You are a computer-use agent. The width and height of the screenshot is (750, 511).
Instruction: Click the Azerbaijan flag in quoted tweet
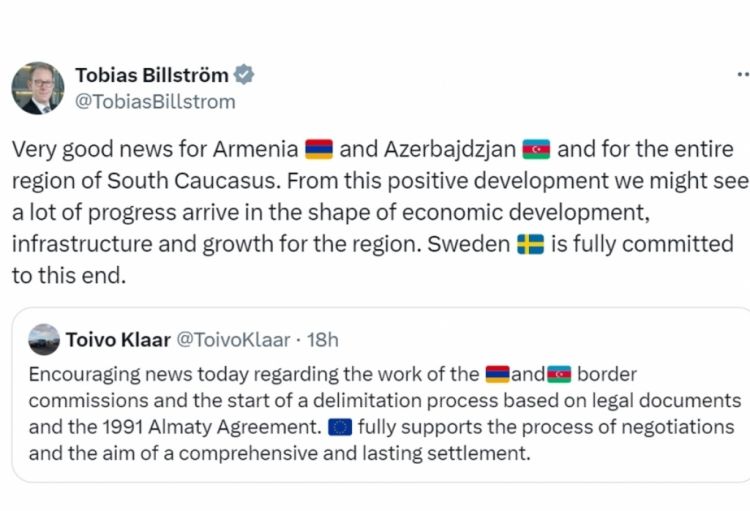tap(558, 375)
